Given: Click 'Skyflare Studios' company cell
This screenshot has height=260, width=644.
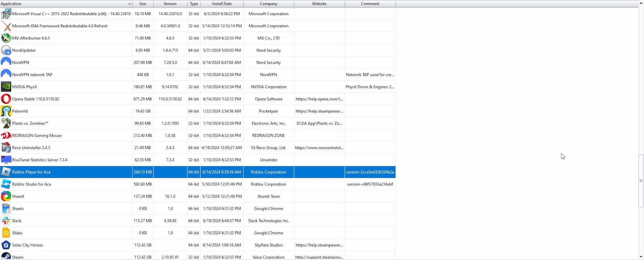Looking at the screenshot, I should 269,245.
